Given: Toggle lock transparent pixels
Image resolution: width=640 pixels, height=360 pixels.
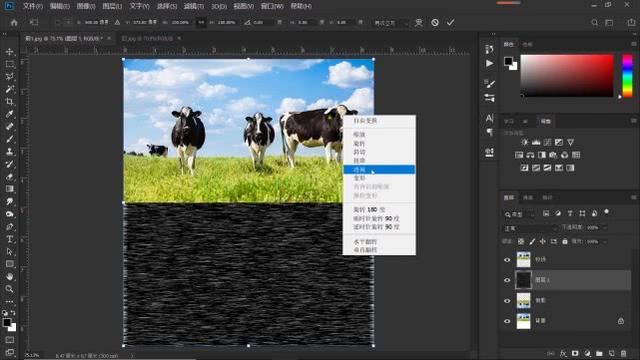Looking at the screenshot, I should [x=521, y=242].
